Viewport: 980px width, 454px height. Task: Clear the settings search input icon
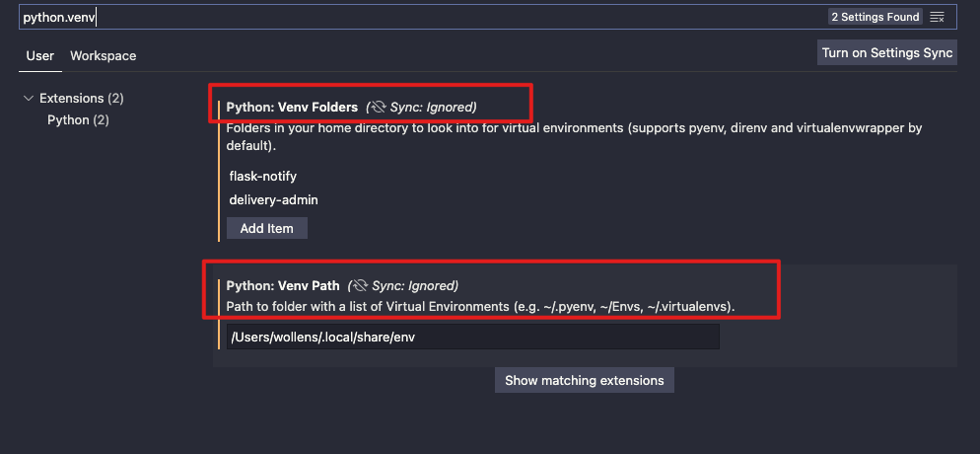pyautogui.click(x=937, y=17)
